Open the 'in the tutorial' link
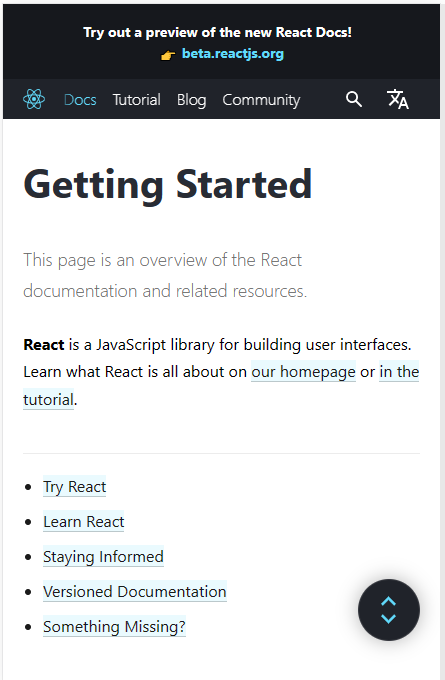This screenshot has width=445, height=680. coord(399,372)
